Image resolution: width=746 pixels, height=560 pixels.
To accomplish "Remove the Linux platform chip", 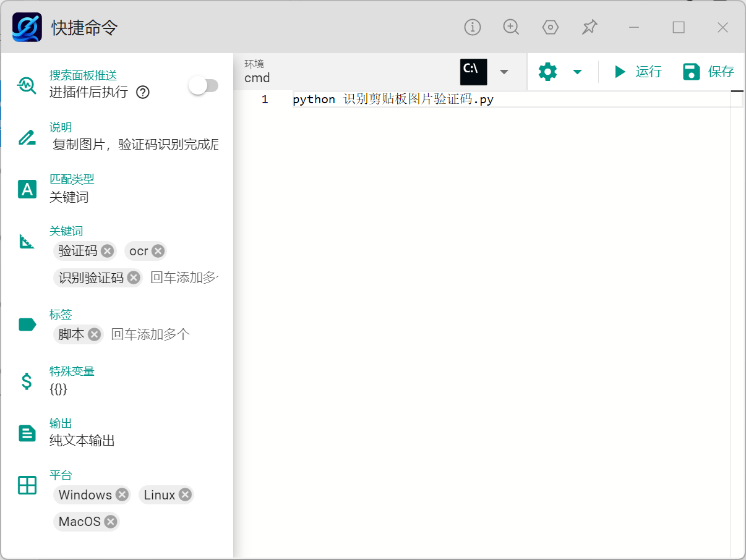I will coord(185,494).
